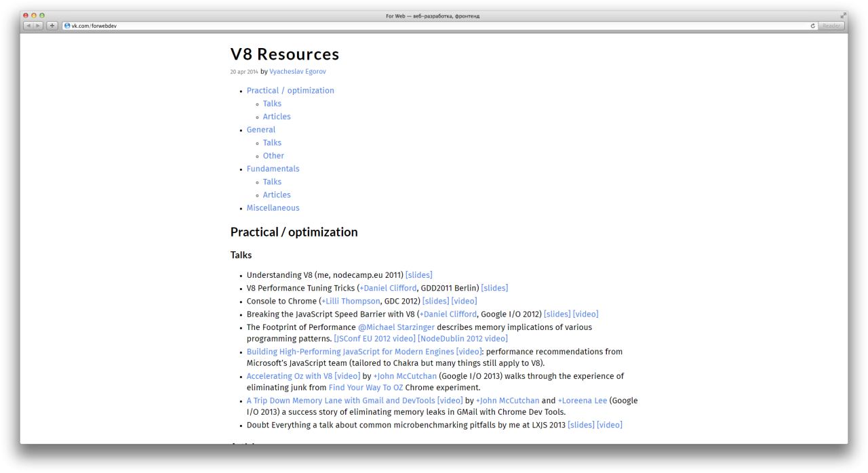
Task: Open Accelerating Oz with V8 video link
Action: 304,376
